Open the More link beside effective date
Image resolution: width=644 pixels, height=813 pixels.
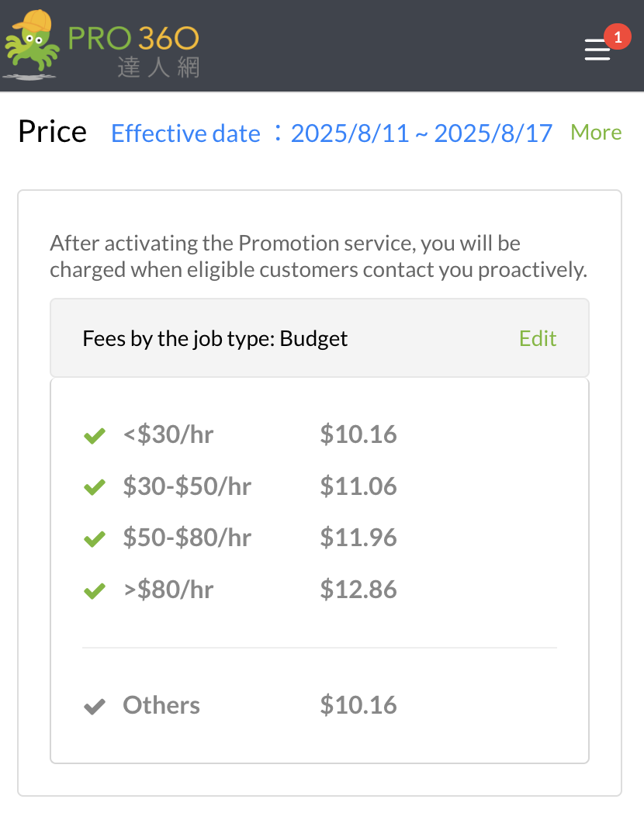pos(596,133)
